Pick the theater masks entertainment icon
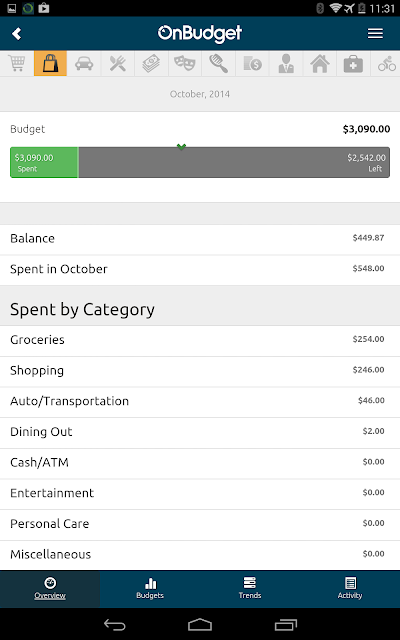The width and height of the screenshot is (400, 640). [x=184, y=64]
